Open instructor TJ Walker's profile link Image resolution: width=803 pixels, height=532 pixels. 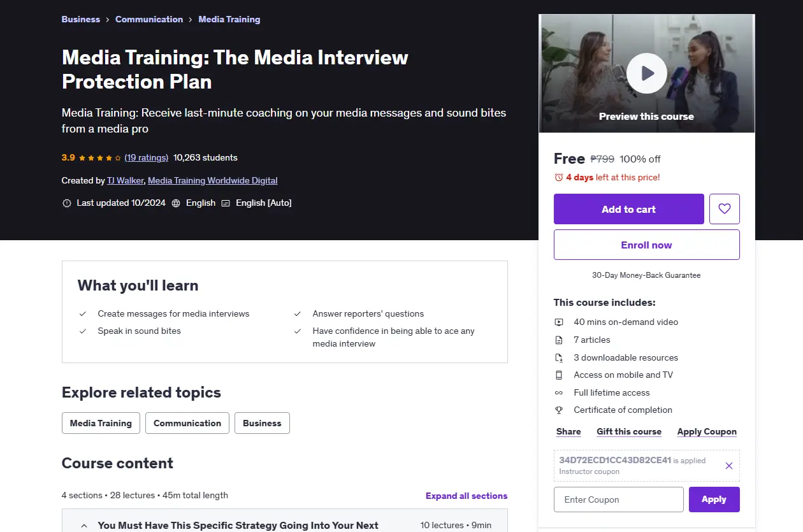coord(125,180)
